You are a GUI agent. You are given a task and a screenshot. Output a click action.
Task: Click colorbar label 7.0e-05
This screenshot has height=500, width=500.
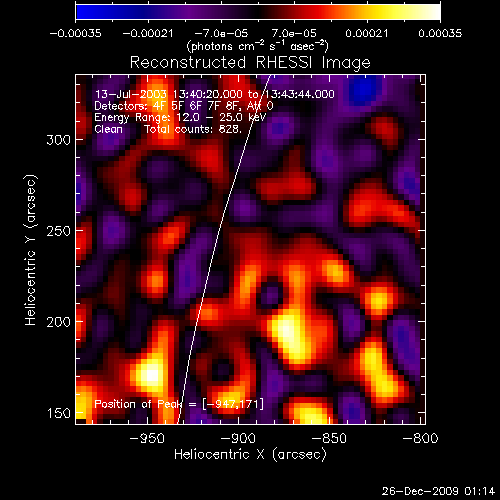(294, 33)
